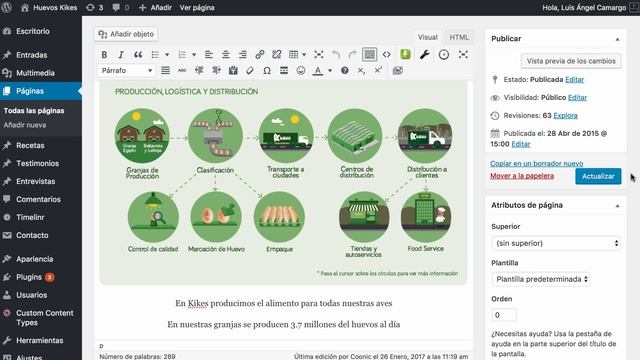Screen dimensions: 640x360
Task: Go to Escritorio dashboard
Action: pyautogui.click(x=41, y=31)
